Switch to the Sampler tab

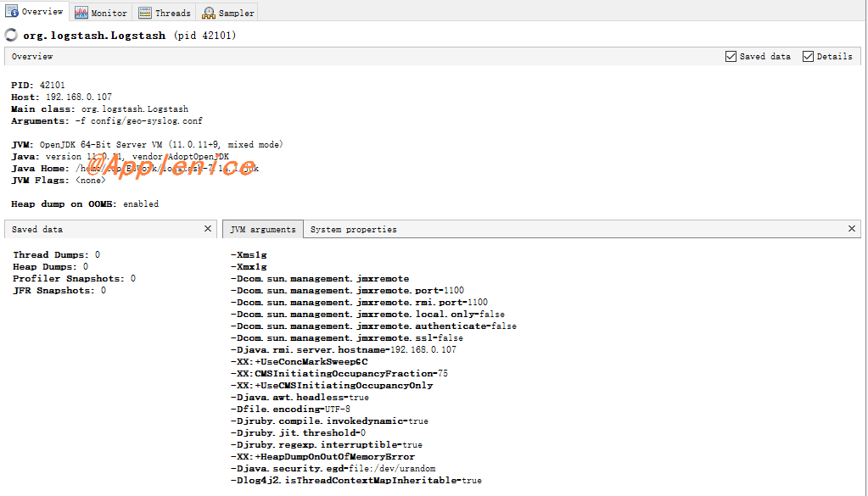pyautogui.click(x=227, y=13)
